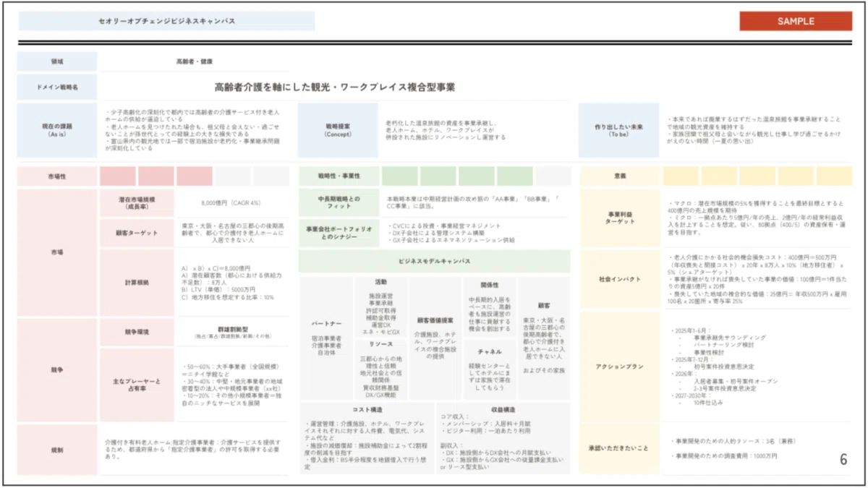Click the 市場性 section header

point(57,176)
